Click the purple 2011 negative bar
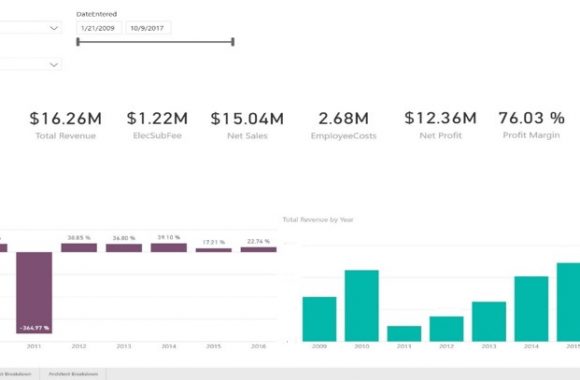This screenshot has height=380, width=580. [x=34, y=293]
